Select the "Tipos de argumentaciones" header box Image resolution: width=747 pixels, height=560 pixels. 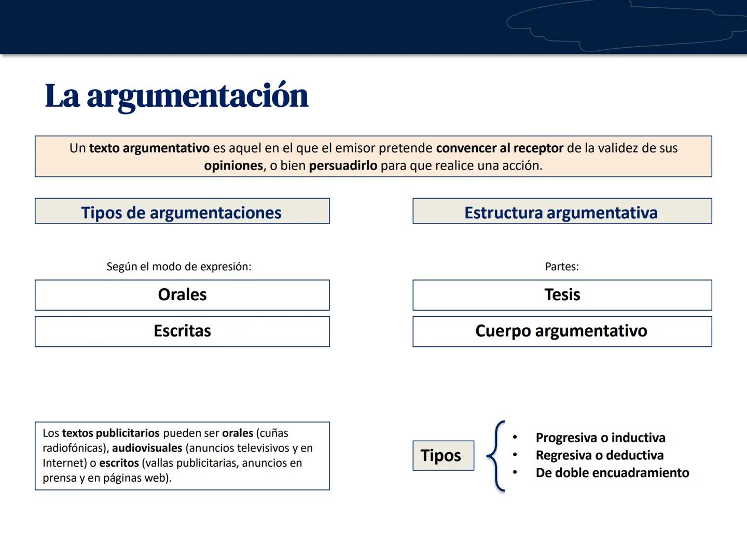(x=182, y=211)
